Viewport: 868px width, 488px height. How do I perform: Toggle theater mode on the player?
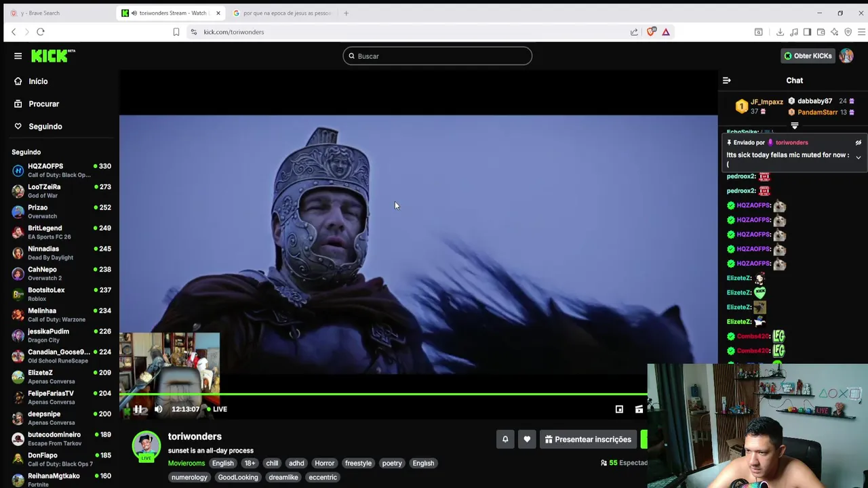point(639,409)
